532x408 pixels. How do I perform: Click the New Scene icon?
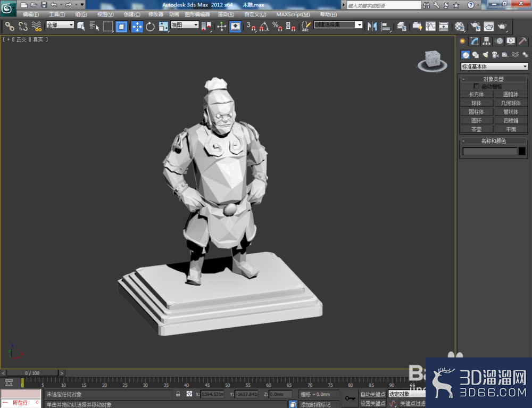point(24,5)
